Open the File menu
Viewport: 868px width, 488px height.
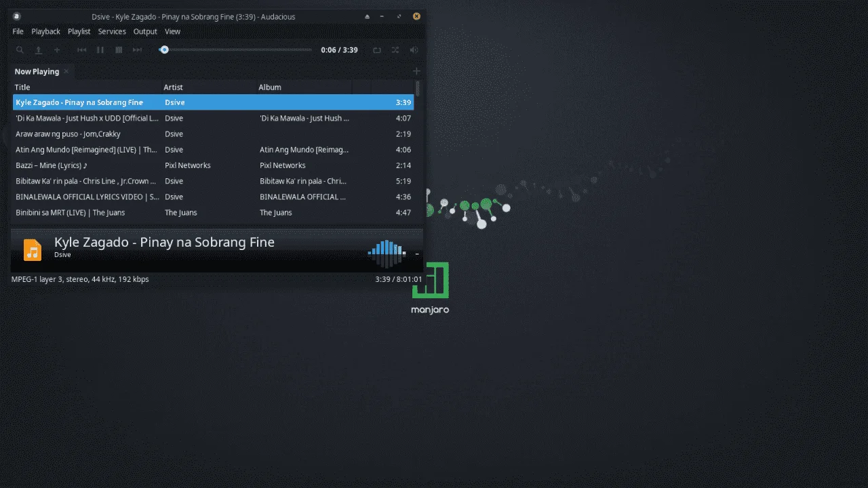(18, 31)
